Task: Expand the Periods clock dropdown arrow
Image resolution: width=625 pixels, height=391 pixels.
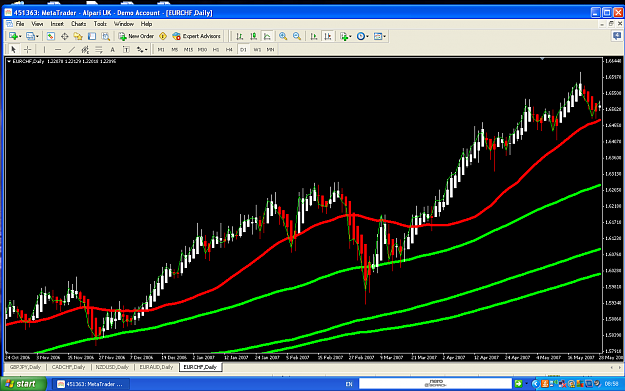Action: click(368, 36)
